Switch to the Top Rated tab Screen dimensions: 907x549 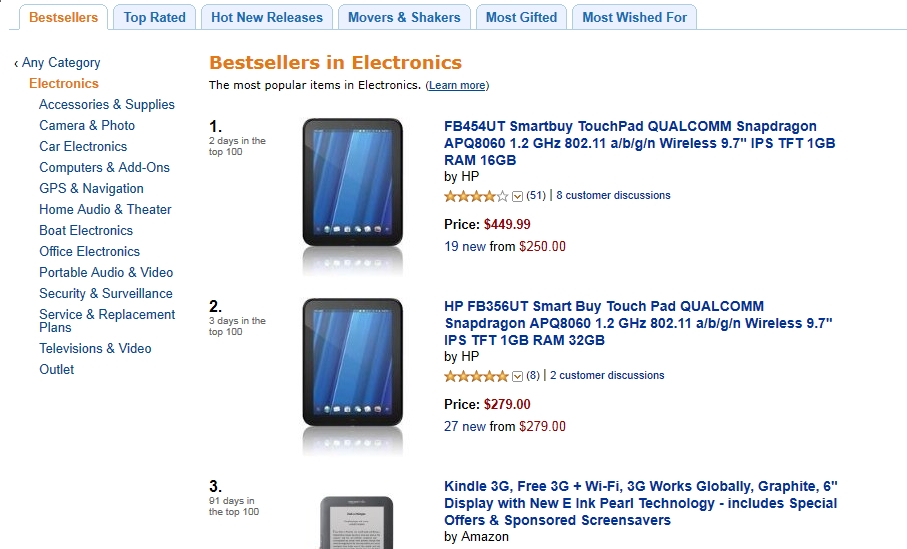tap(155, 17)
